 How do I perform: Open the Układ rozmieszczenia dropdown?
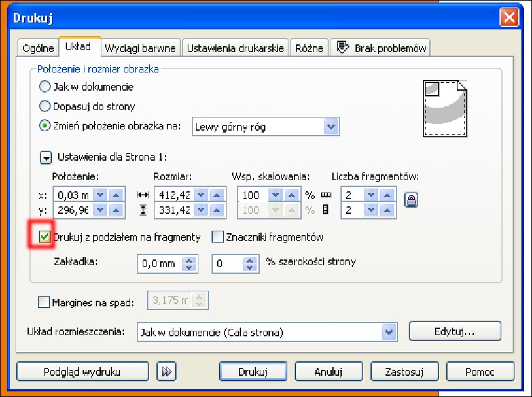pyautogui.click(x=389, y=332)
